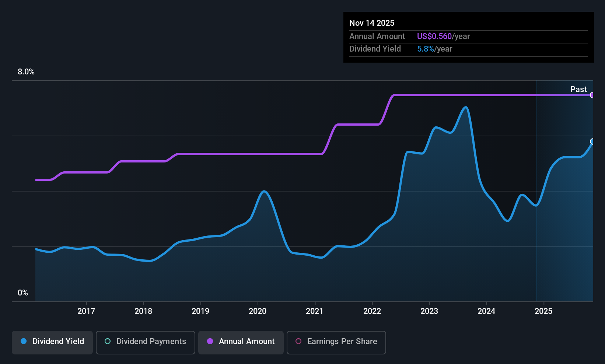Click the 2019 x-axis label

(x=200, y=311)
